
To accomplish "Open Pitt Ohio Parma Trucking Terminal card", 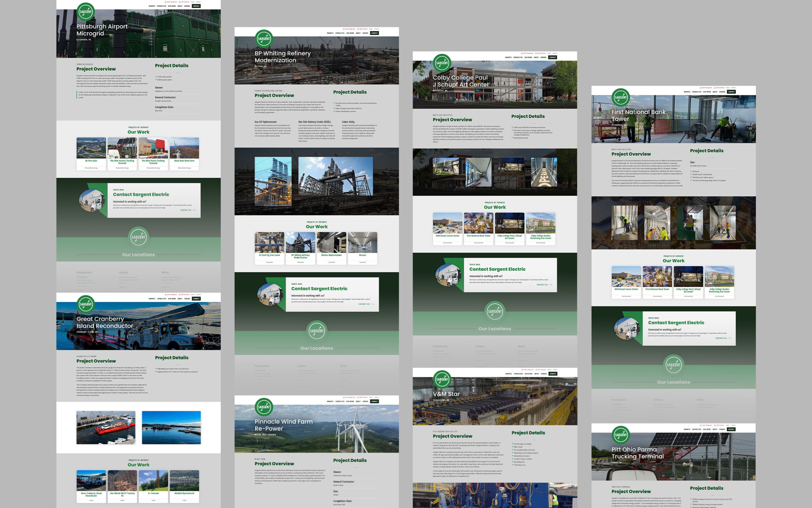I will pos(153,154).
